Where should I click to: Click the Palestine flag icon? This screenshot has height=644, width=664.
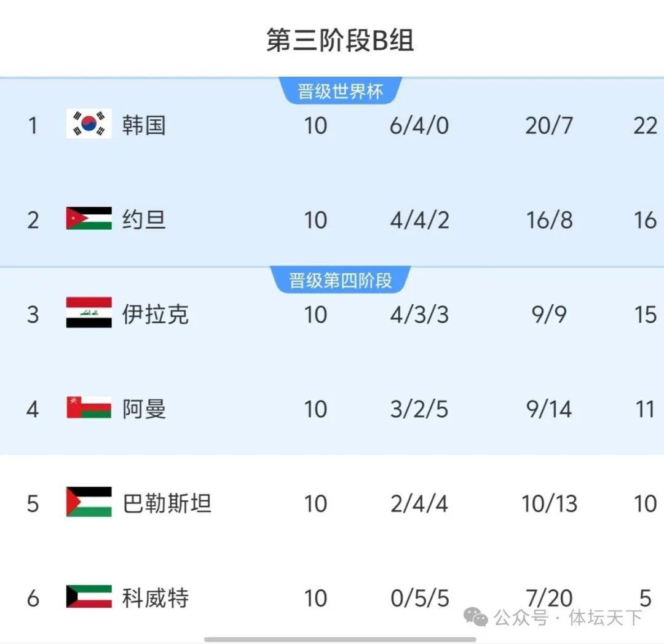(89, 503)
